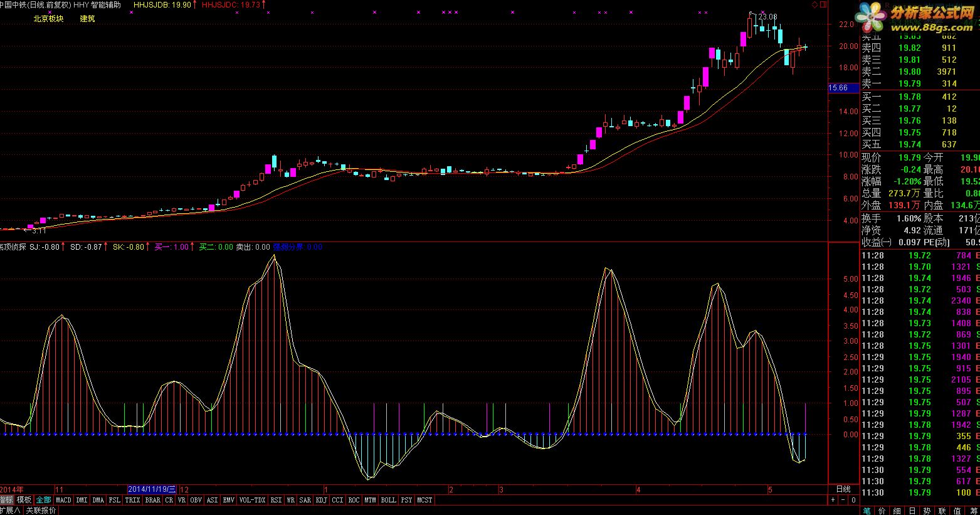Viewport: 980px width, 515px height.
Task: Show the ROC indicator
Action: click(354, 500)
